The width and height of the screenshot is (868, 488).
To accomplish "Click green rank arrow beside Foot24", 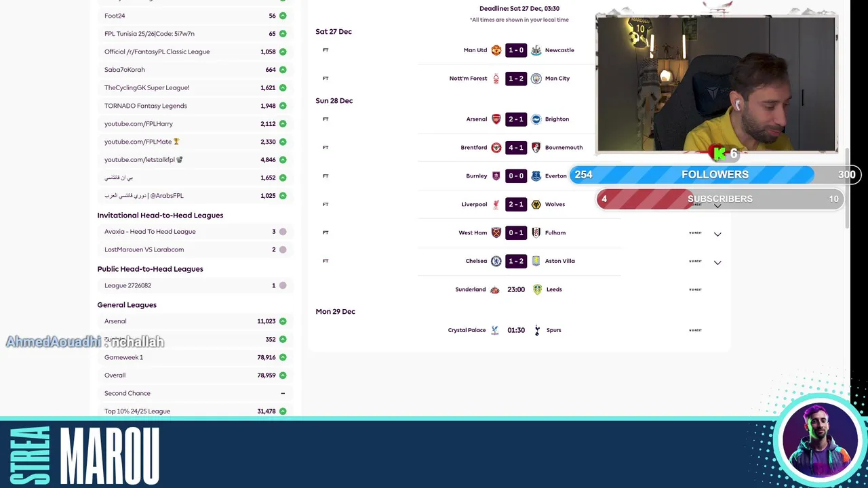I will point(283,16).
